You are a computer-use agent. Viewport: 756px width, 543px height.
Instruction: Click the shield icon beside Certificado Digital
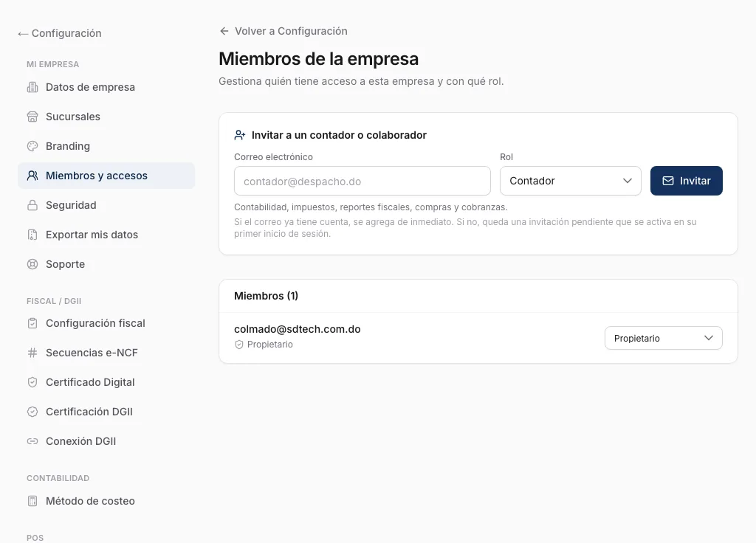click(x=32, y=382)
